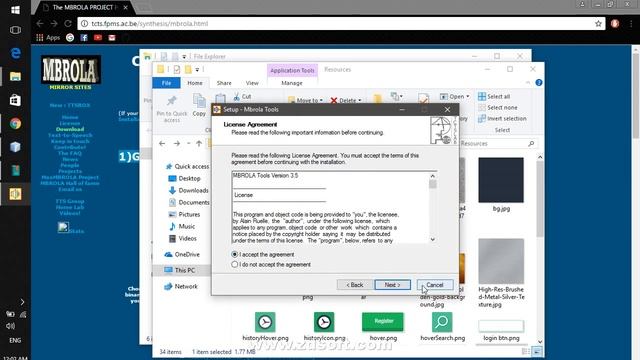Open the Manage tab under Application Tools
The height and width of the screenshot is (360, 640).
292,83
